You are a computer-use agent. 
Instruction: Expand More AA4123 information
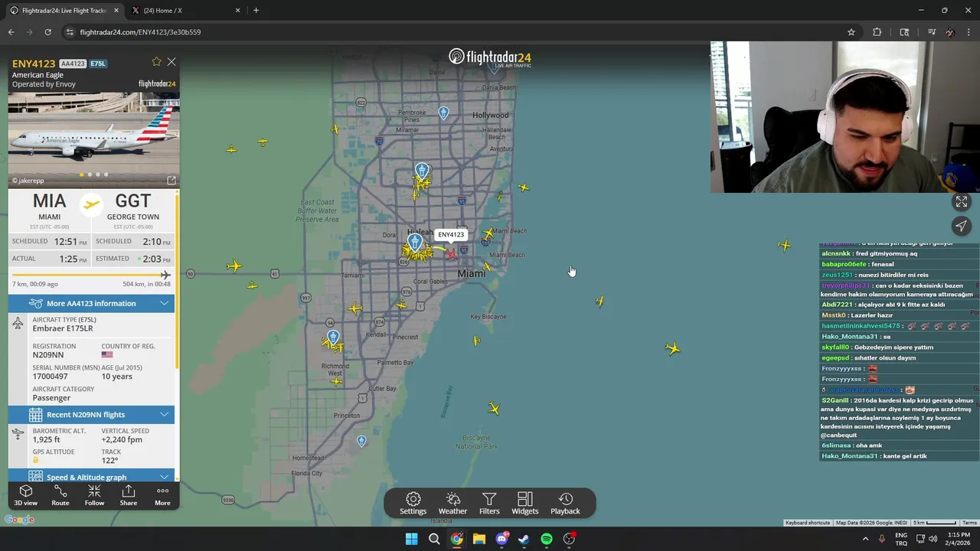91,304
